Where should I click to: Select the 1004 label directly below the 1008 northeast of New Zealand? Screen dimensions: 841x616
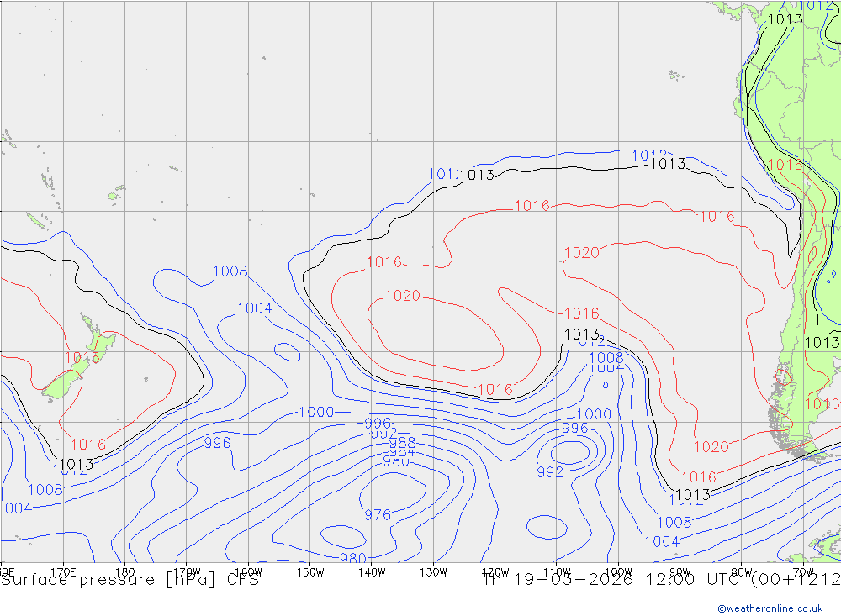tap(255, 308)
